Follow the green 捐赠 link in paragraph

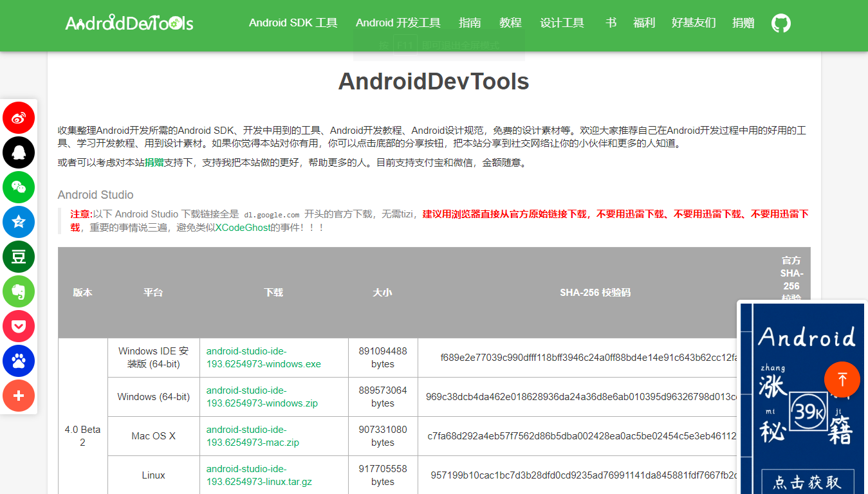154,163
